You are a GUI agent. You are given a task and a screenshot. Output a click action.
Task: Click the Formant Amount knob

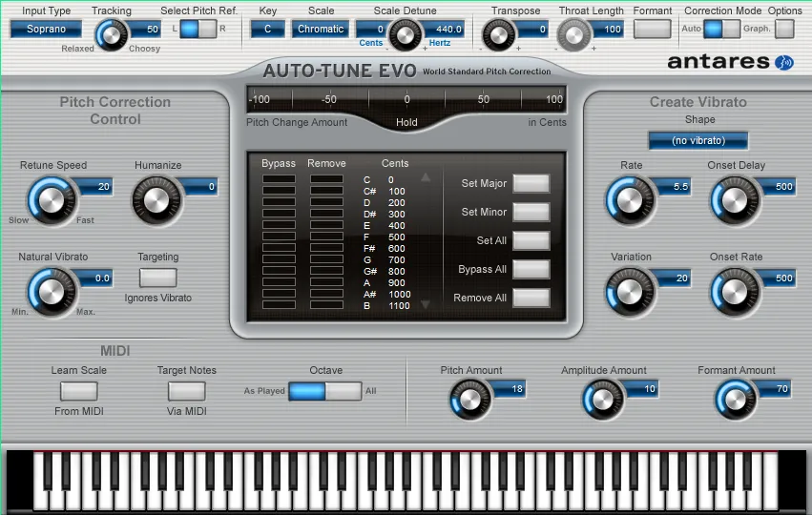(x=736, y=400)
